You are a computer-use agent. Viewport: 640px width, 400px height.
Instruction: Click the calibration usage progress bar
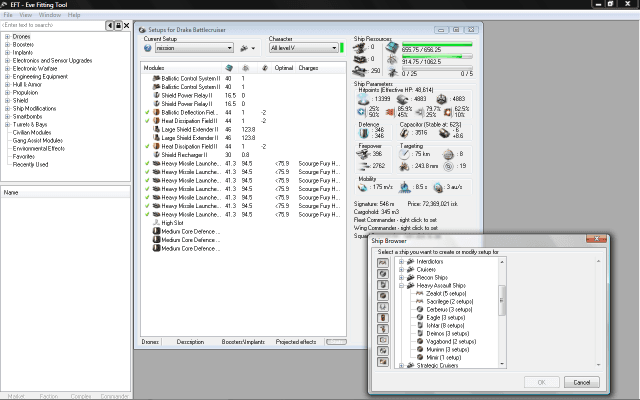437,69
